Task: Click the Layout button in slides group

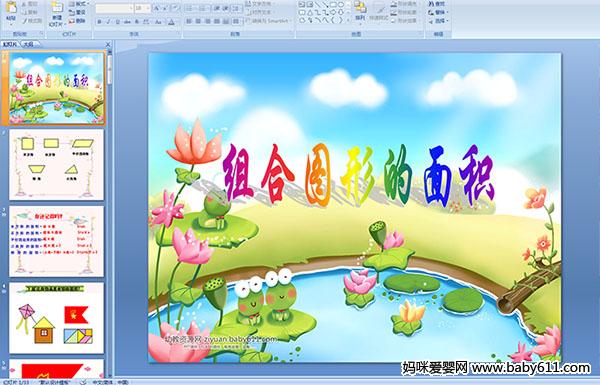Action: pos(78,4)
